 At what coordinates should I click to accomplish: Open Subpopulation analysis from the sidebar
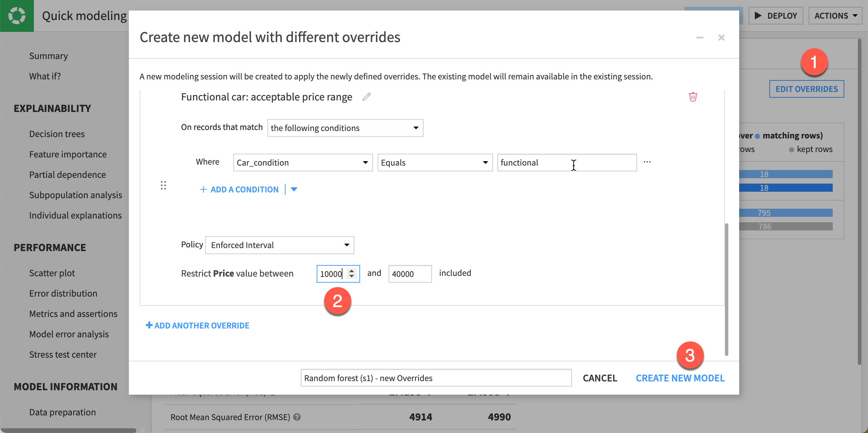pyautogui.click(x=76, y=195)
